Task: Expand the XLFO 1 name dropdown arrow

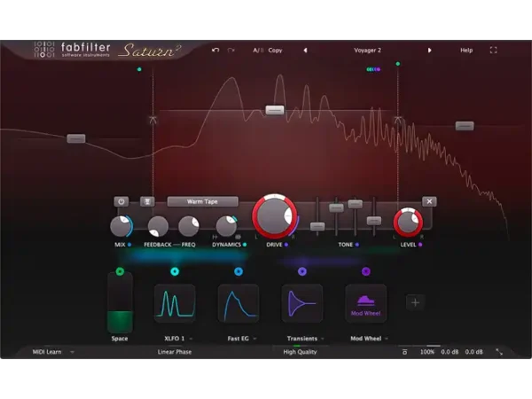Action: [x=191, y=339]
